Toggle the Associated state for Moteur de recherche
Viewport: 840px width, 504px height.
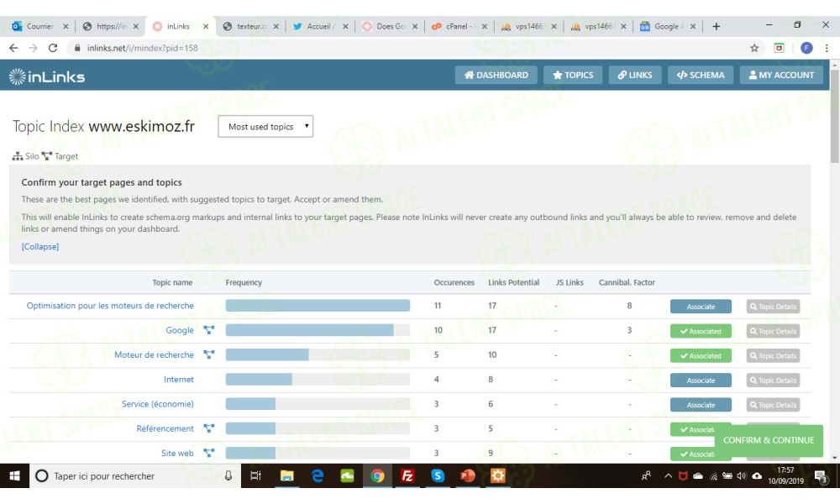(x=701, y=355)
